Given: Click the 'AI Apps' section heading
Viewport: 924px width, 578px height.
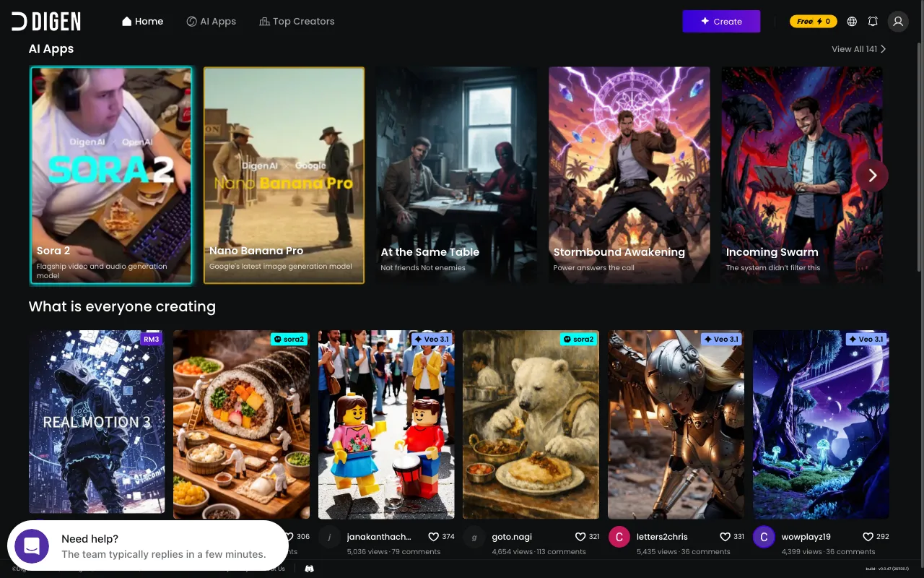Looking at the screenshot, I should point(51,49).
